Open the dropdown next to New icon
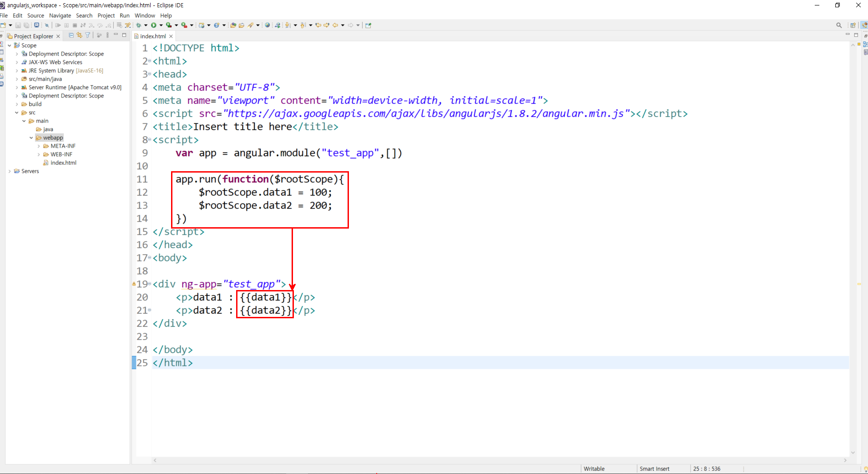The image size is (868, 474). [x=10, y=25]
